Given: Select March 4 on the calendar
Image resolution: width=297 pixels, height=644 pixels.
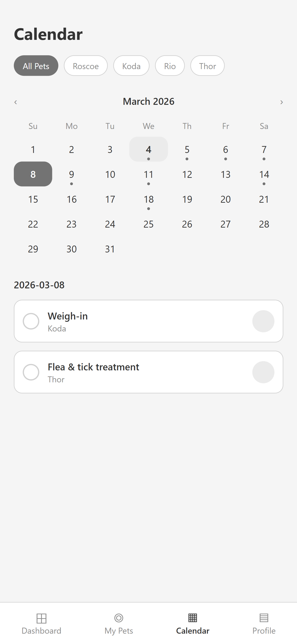Looking at the screenshot, I should 148,149.
